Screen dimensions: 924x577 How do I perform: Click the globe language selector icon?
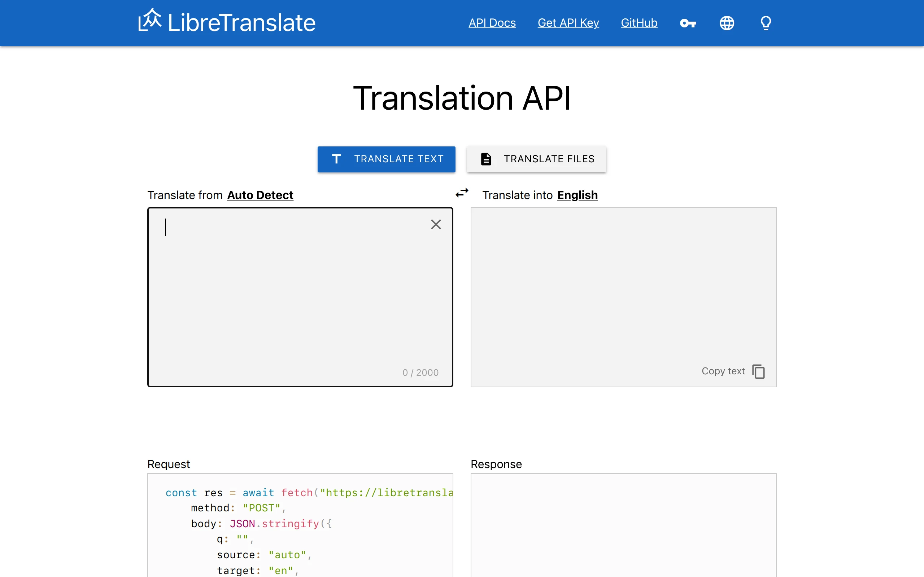coord(727,23)
